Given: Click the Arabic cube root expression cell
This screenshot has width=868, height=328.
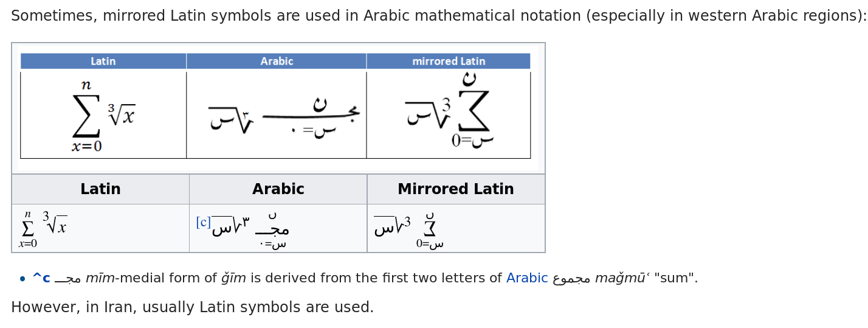Looking at the screenshot, I should pyautogui.click(x=278, y=228).
